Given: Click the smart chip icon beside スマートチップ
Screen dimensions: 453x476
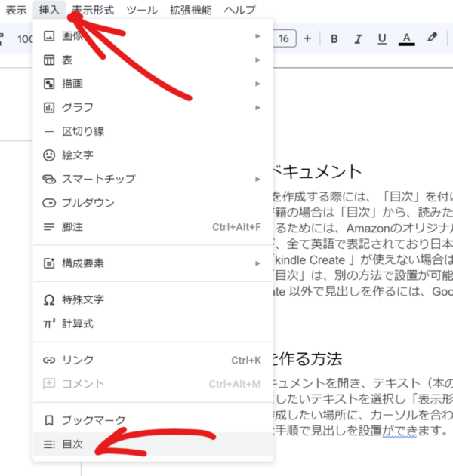Looking at the screenshot, I should tap(49, 179).
